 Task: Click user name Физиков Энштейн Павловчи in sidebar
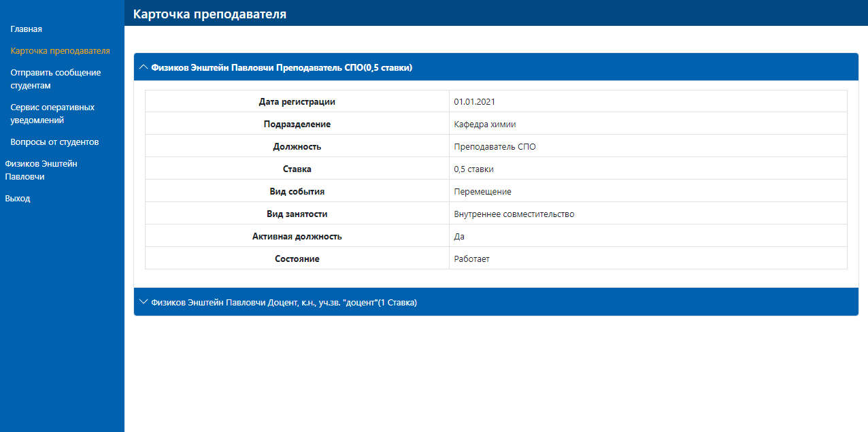click(x=41, y=170)
